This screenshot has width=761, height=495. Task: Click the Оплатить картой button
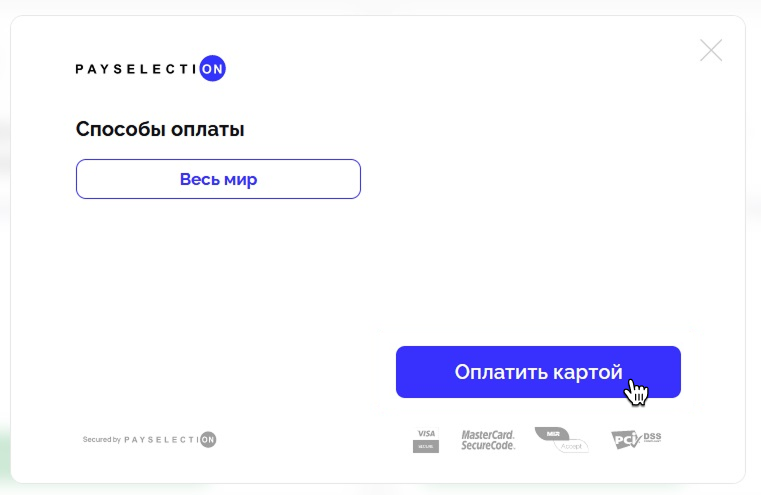pos(538,372)
